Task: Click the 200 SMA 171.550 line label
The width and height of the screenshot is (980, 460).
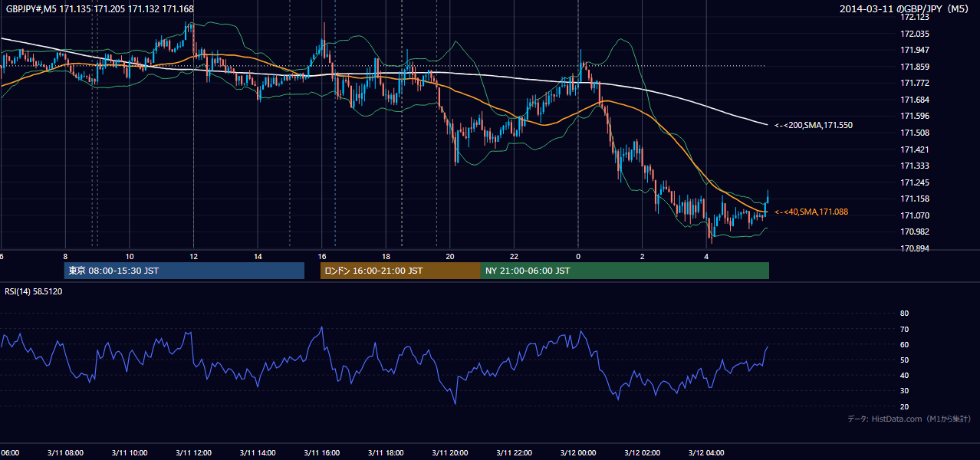Action: pyautogui.click(x=813, y=125)
